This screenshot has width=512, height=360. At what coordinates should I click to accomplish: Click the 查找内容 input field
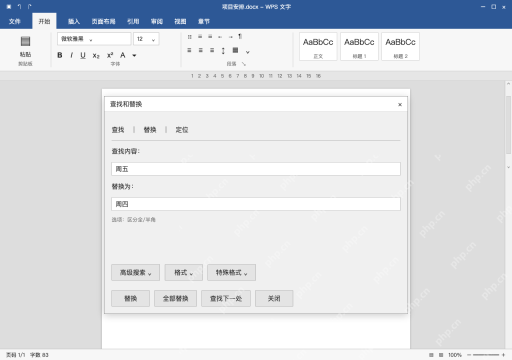click(256, 169)
